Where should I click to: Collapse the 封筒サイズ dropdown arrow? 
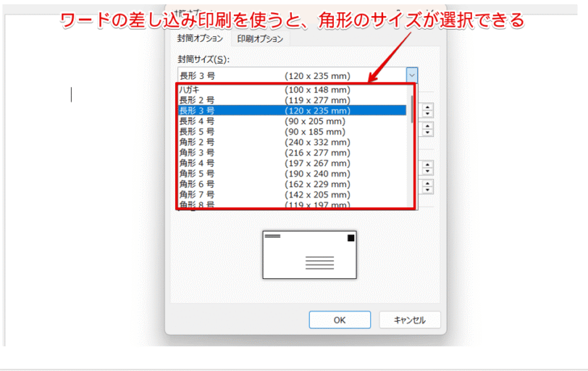(412, 75)
